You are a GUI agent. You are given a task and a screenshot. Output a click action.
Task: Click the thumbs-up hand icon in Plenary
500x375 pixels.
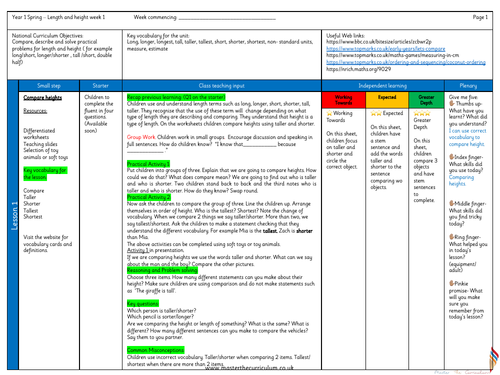click(452, 104)
